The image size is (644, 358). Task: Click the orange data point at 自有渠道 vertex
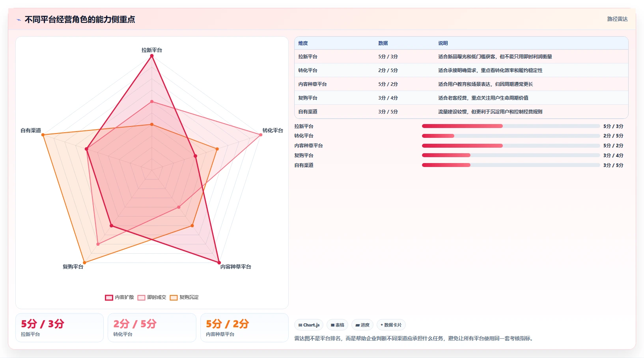[43, 135]
